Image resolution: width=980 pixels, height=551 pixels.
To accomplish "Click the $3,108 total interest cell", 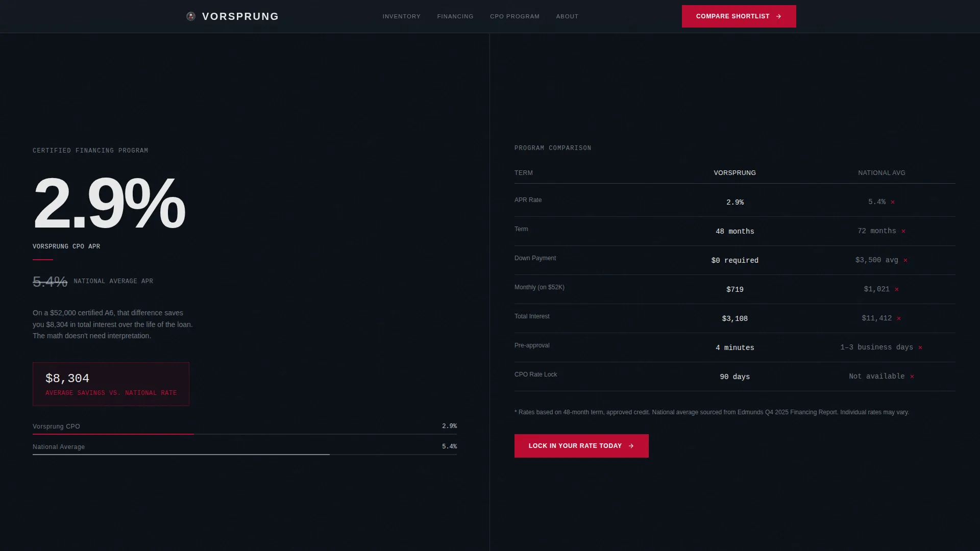I will tap(735, 319).
